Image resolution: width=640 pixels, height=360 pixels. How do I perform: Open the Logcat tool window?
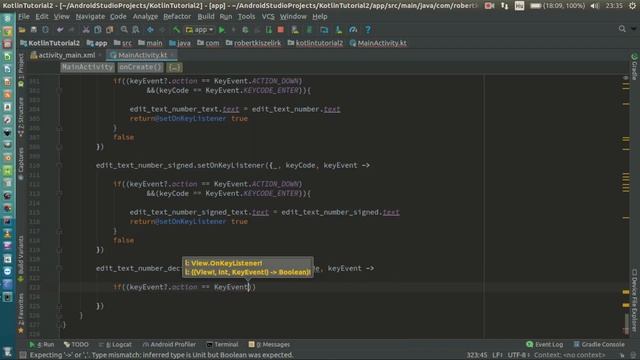click(115, 344)
